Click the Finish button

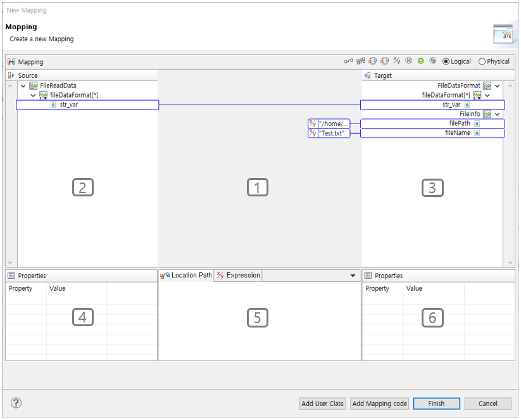(x=436, y=403)
